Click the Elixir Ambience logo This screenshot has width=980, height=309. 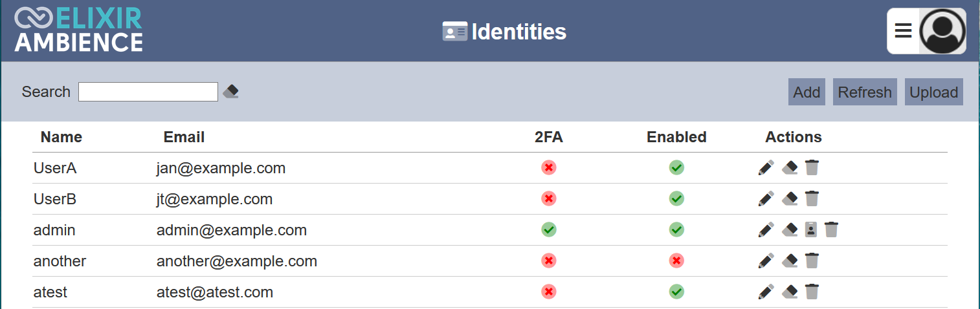[x=78, y=30]
